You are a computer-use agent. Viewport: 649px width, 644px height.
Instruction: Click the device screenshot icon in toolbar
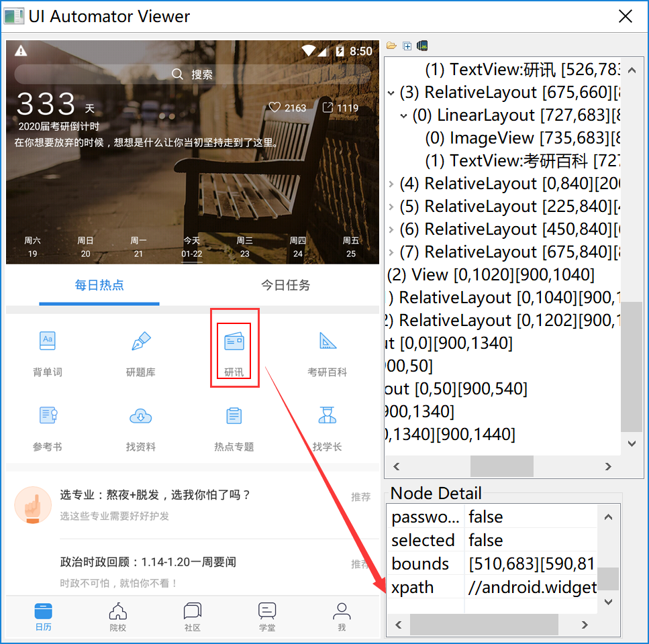422,46
